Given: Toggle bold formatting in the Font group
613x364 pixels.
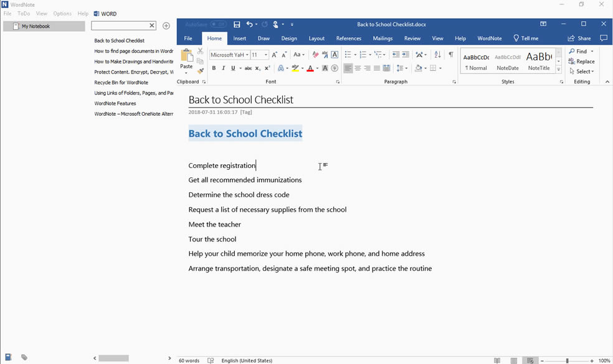Looking at the screenshot, I should (x=214, y=68).
